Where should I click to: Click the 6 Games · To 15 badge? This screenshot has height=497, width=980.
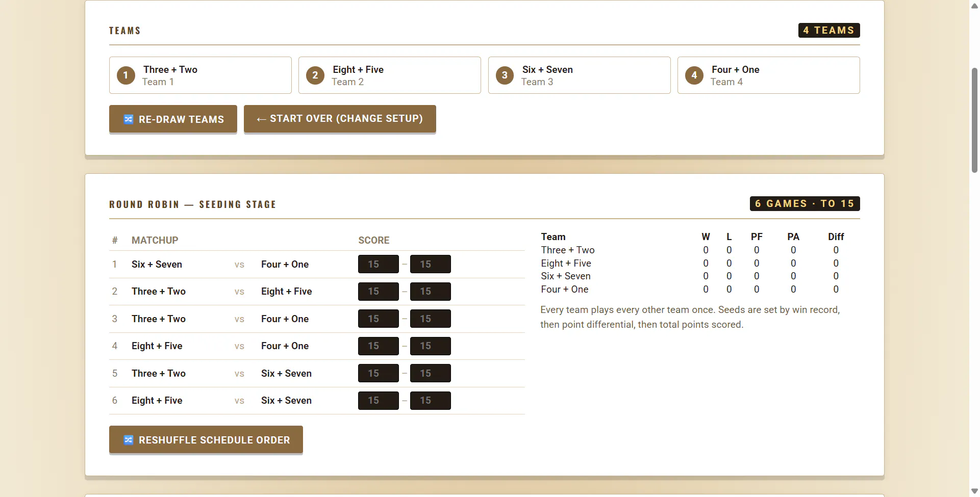pyautogui.click(x=805, y=204)
